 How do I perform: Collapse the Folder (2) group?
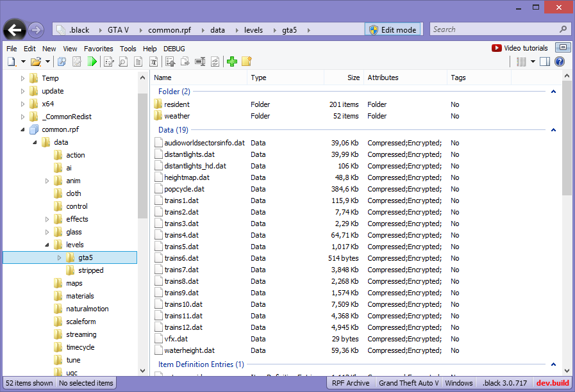click(x=553, y=91)
